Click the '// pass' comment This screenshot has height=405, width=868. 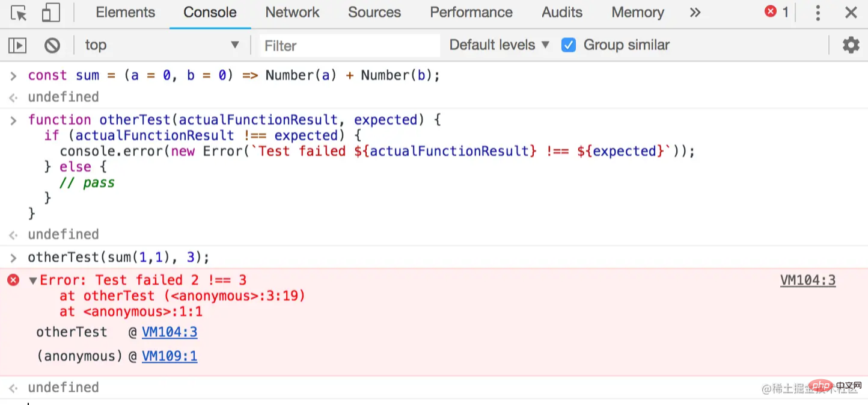click(87, 183)
